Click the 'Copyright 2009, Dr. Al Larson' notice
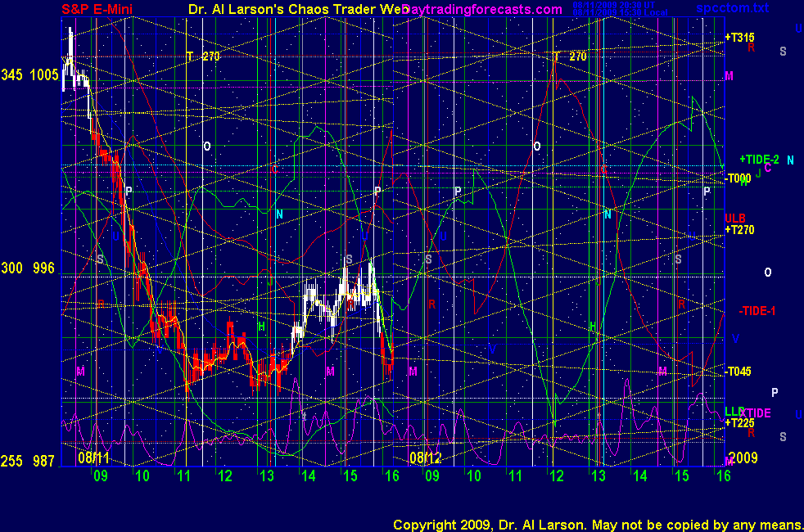804x532 pixels. point(598,525)
